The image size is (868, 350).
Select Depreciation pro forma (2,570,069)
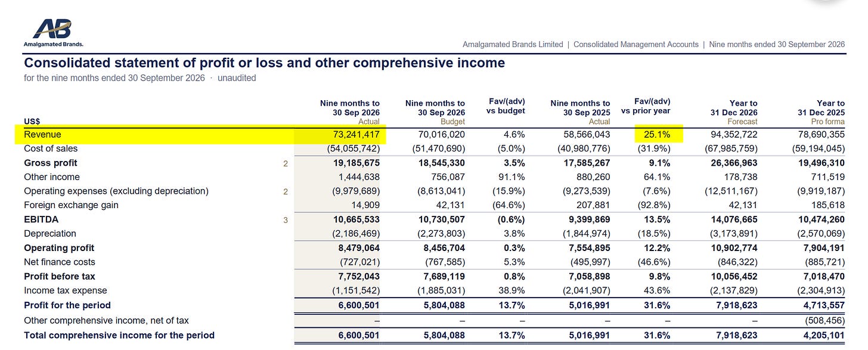pos(821,234)
